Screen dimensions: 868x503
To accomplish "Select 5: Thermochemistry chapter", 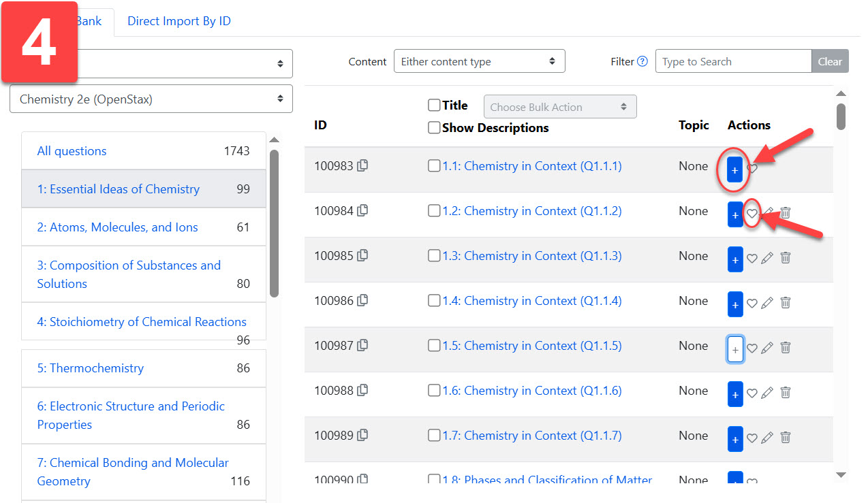I will [x=144, y=368].
